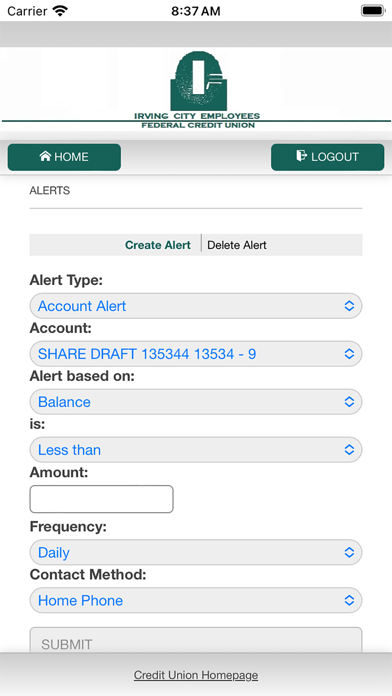This screenshot has height=696, width=392.
Task: Click the Wi-Fi icon in status bar
Action: [60, 11]
